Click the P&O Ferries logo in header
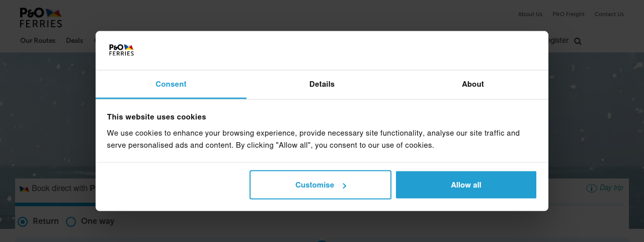The image size is (644, 242). 41,18
